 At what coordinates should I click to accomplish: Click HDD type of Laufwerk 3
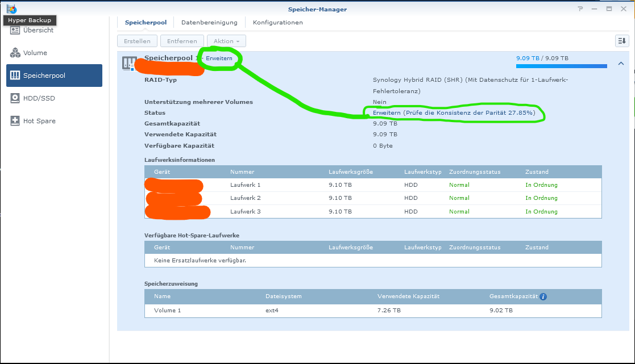coord(410,211)
